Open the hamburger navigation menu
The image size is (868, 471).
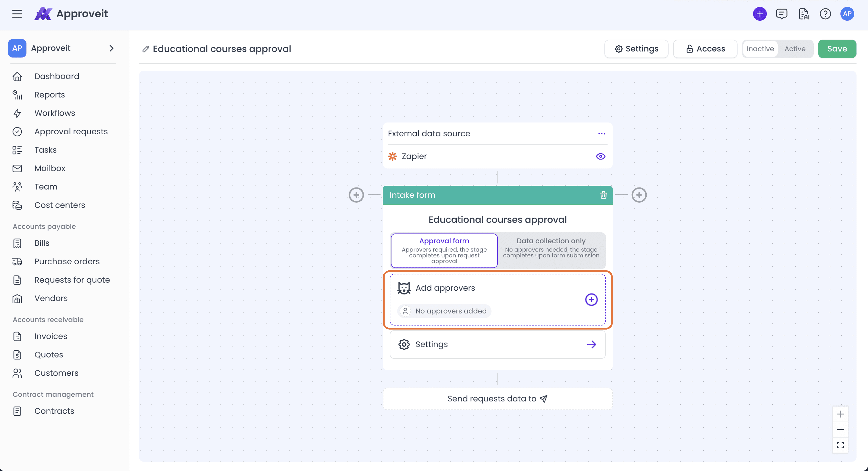click(17, 14)
